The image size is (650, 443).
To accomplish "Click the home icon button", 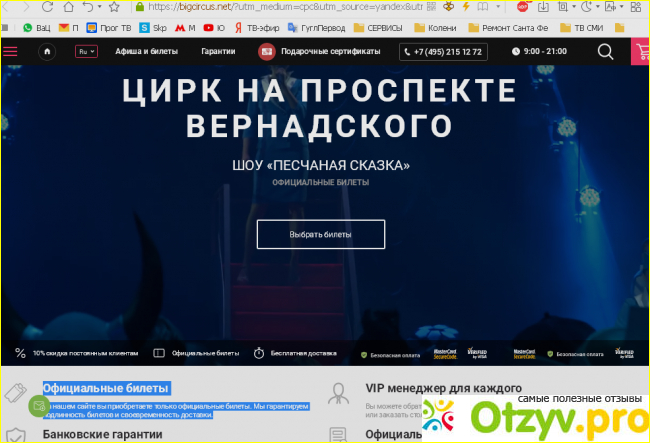I will click(46, 51).
